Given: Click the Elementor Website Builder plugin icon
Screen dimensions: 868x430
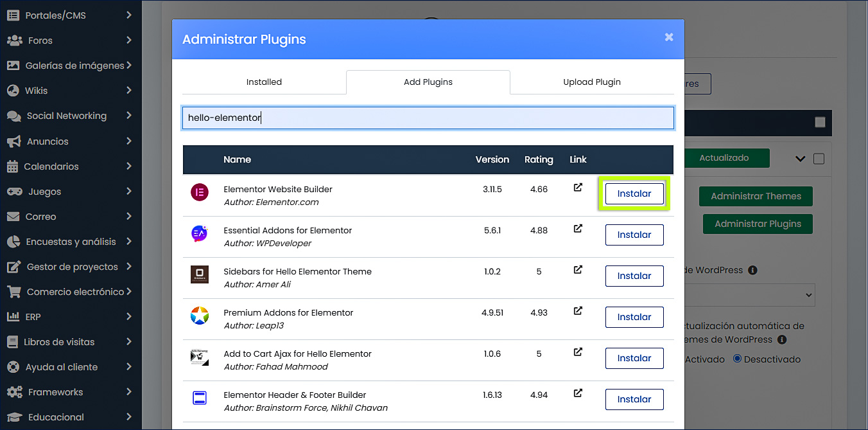Looking at the screenshot, I should (201, 193).
